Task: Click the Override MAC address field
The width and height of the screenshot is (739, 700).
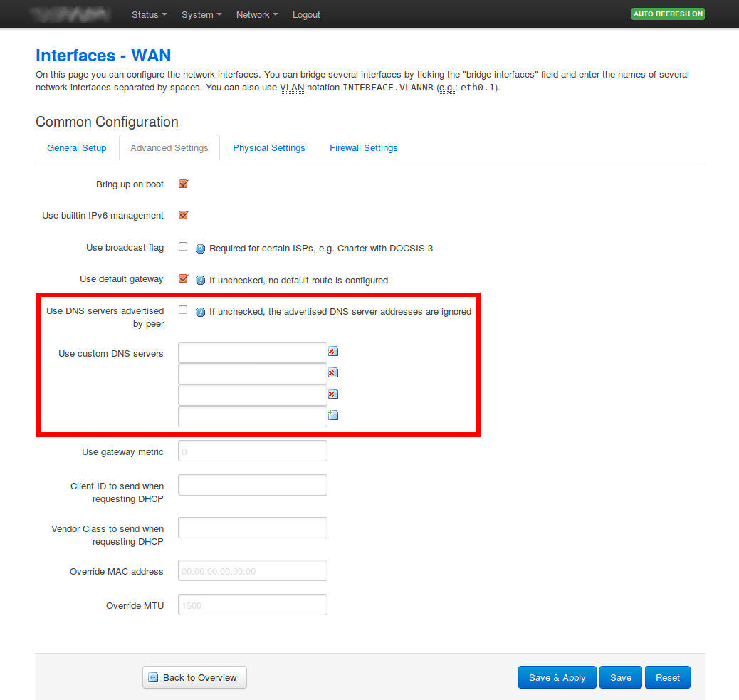Action: [x=252, y=571]
